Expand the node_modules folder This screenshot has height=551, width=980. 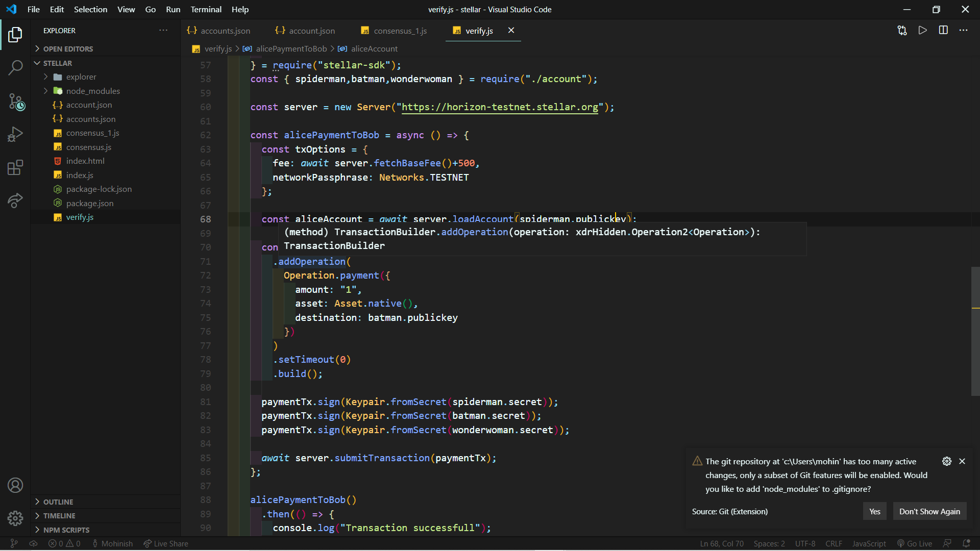click(x=93, y=91)
